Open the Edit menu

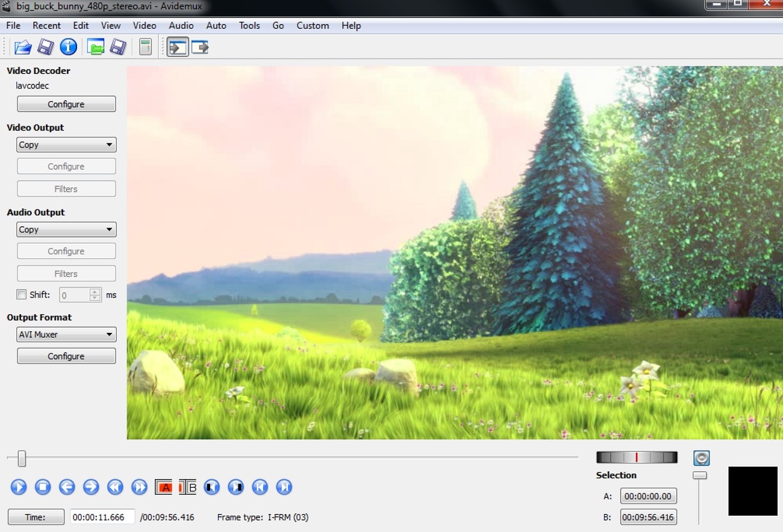pyautogui.click(x=81, y=25)
